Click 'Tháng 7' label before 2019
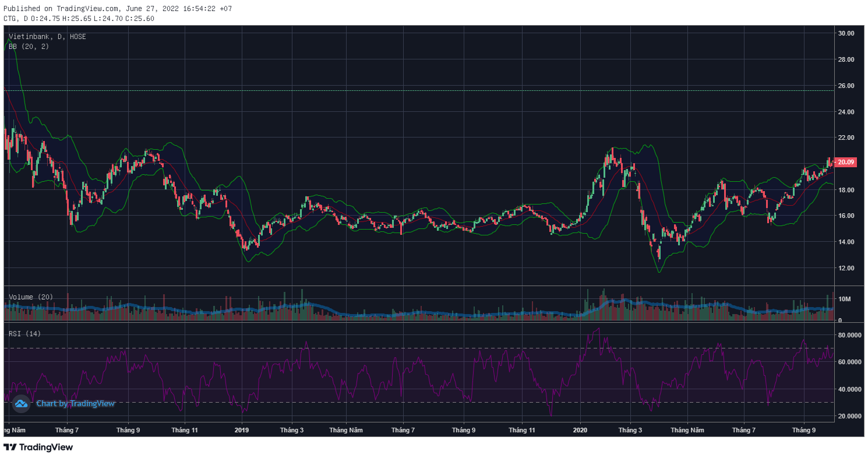 (66, 430)
